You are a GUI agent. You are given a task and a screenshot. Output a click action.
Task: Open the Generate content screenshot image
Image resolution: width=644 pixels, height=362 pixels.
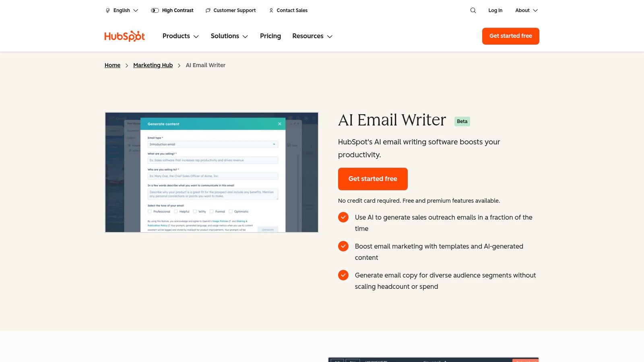[x=212, y=172]
